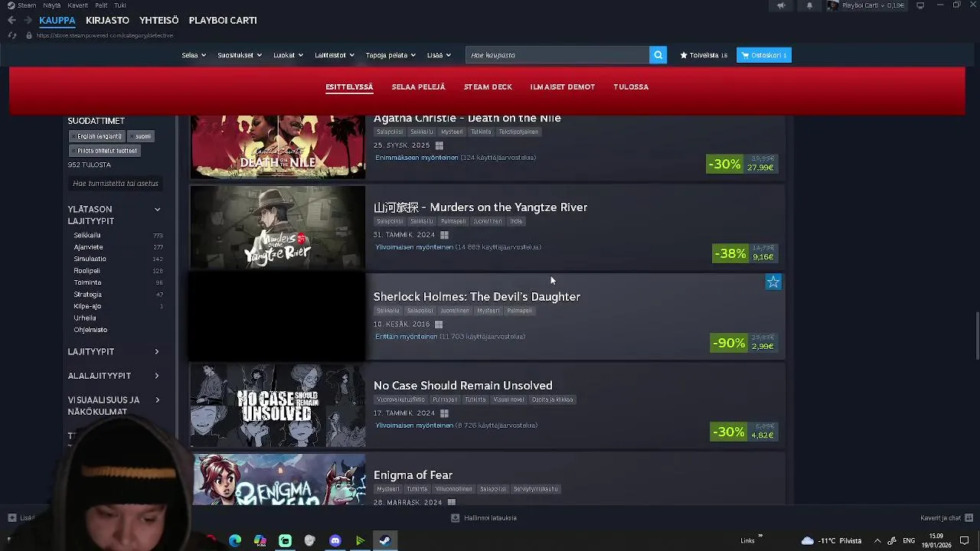Open No Case Should Remain Unsolved title

click(x=462, y=386)
